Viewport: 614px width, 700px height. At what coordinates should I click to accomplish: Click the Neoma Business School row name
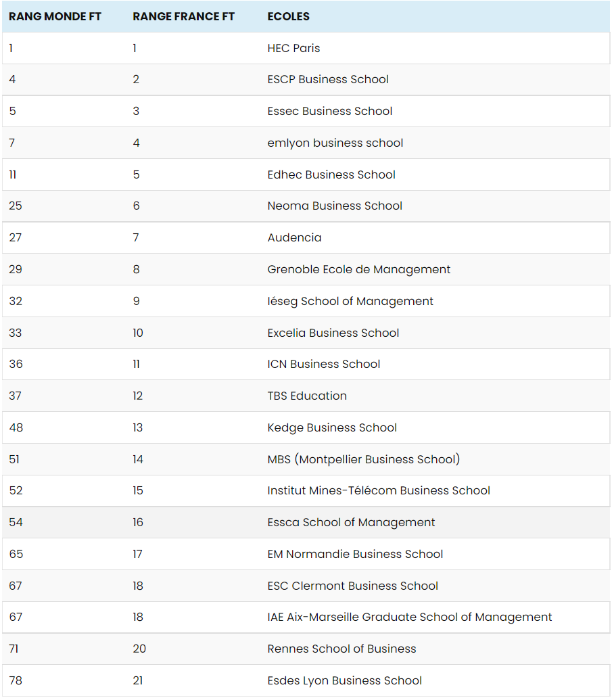click(335, 206)
